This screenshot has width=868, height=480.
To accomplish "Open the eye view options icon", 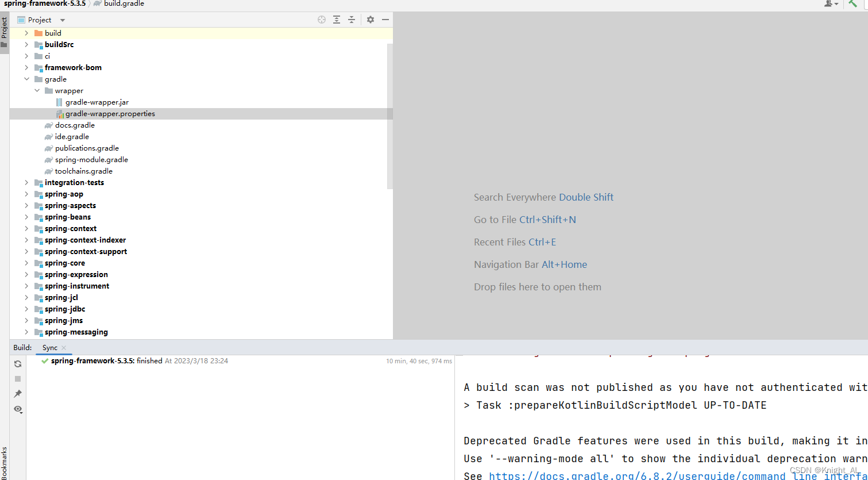I will pos(18,409).
